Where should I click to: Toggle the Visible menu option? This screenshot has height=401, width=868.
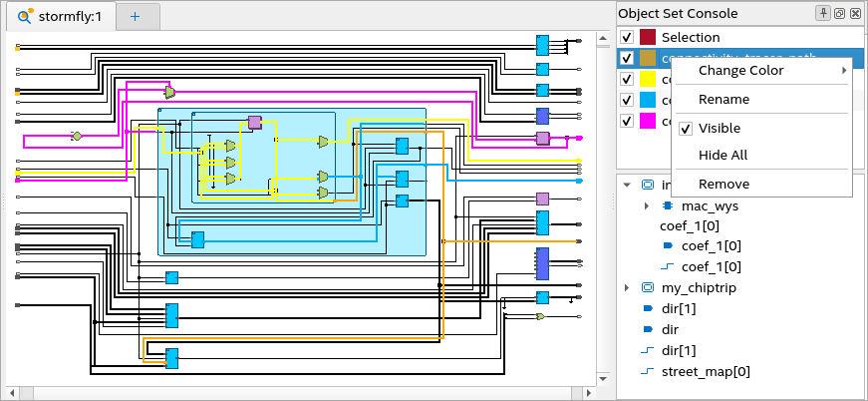720,129
